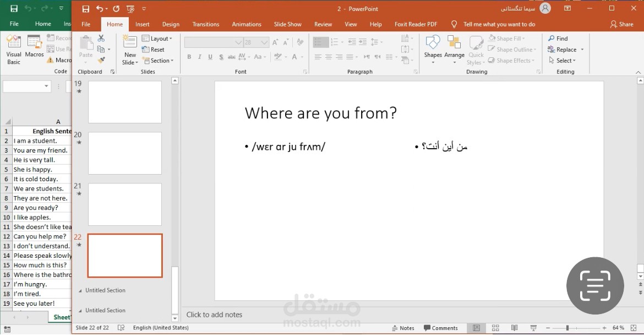Center align text

329,57
